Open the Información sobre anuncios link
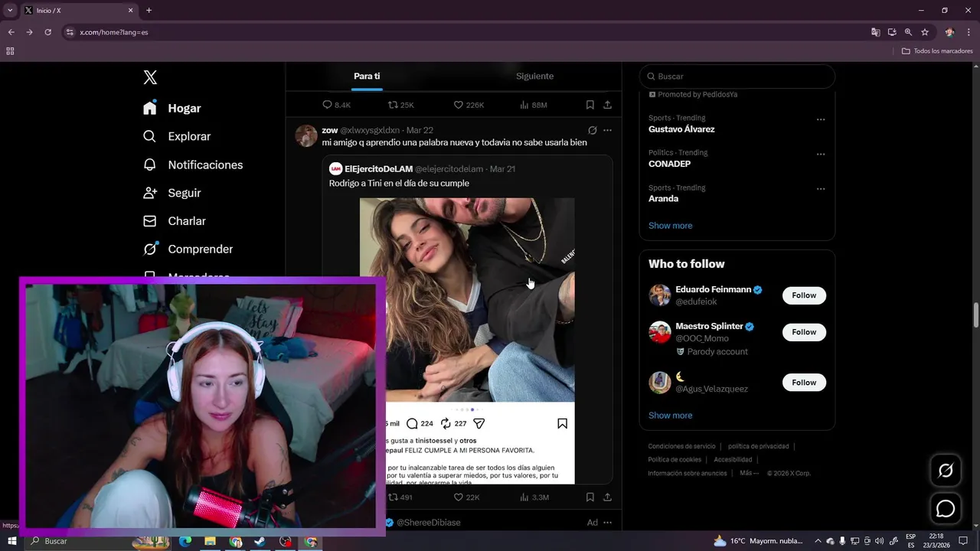 pyautogui.click(x=688, y=474)
